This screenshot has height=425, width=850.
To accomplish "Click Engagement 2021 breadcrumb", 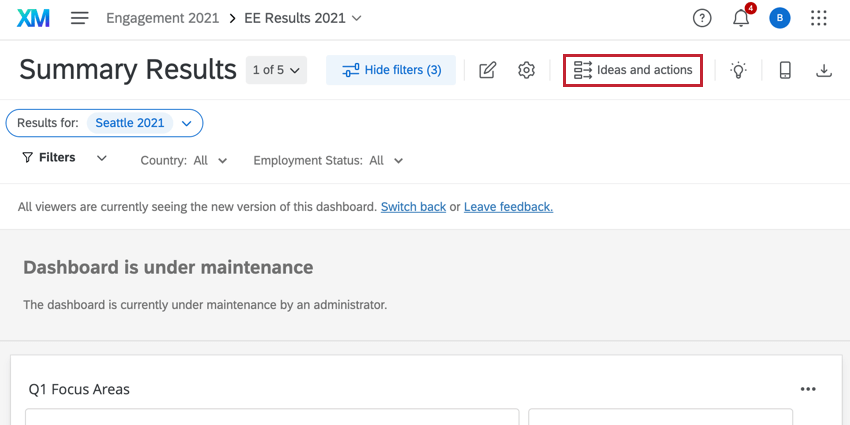I will 163,18.
